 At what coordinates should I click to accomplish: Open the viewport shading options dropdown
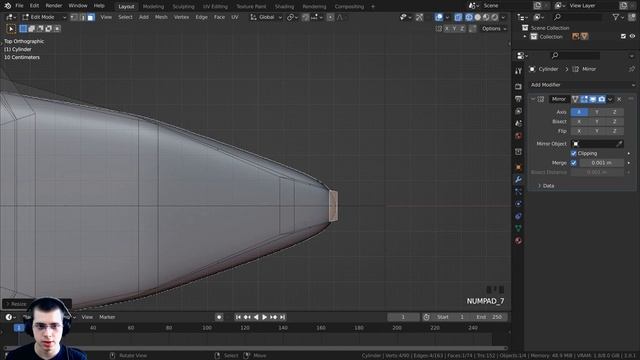click(x=503, y=17)
